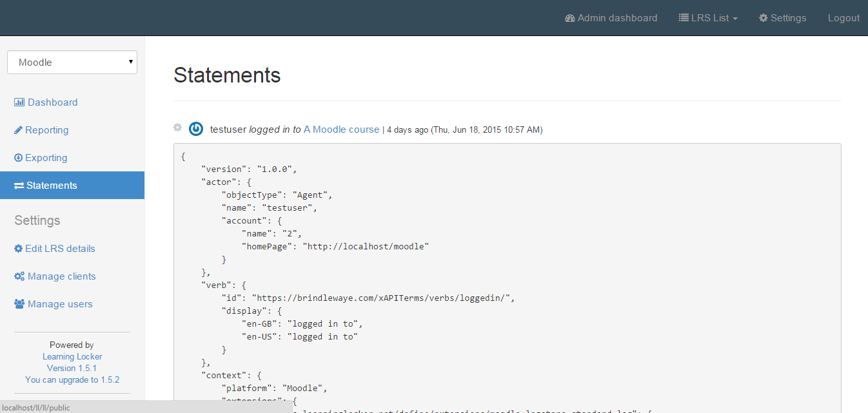The image size is (868, 413).
Task: Click the Admin dashboard gauge icon
Action: pyautogui.click(x=569, y=18)
